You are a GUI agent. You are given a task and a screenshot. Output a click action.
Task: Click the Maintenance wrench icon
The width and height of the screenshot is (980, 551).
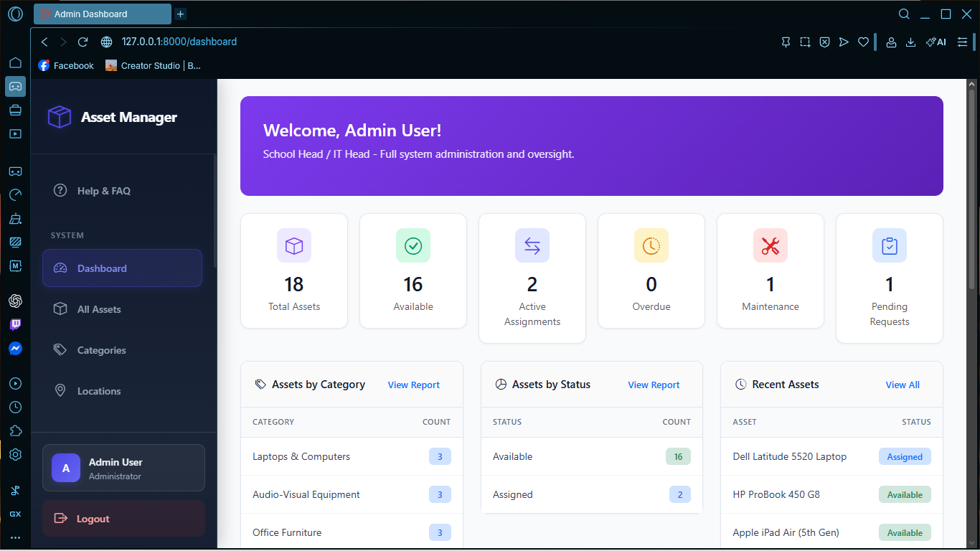tap(770, 245)
